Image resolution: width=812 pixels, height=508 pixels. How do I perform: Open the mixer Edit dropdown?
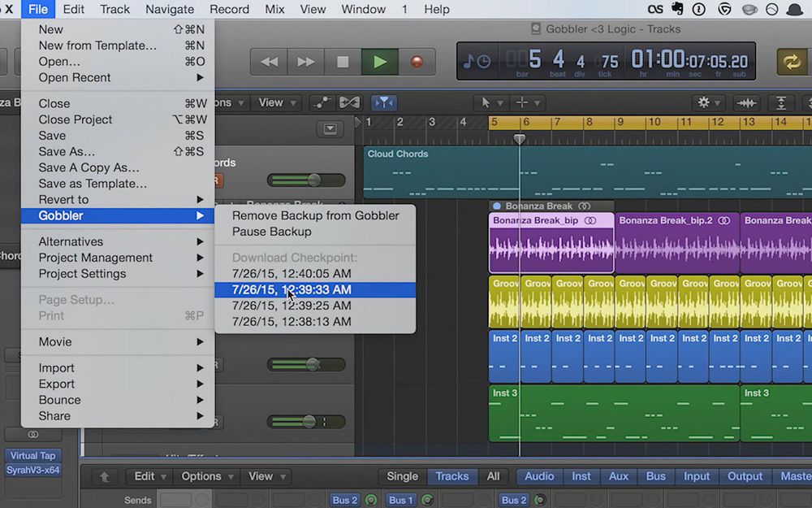(x=149, y=476)
